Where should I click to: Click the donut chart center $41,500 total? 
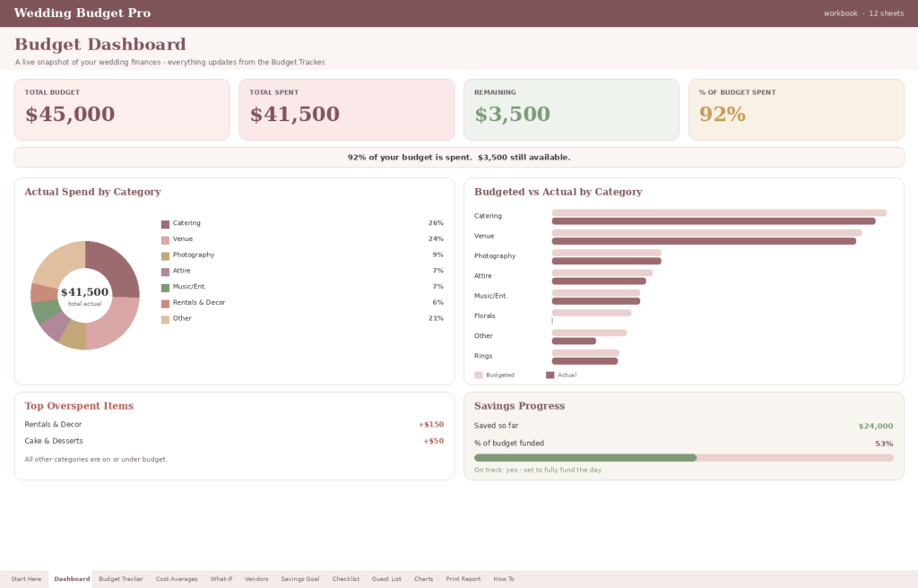[85, 295]
